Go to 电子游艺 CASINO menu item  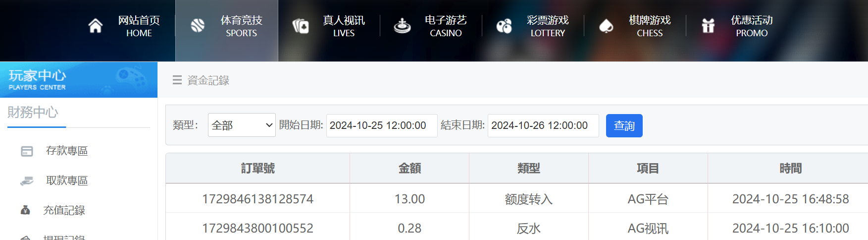(446, 26)
